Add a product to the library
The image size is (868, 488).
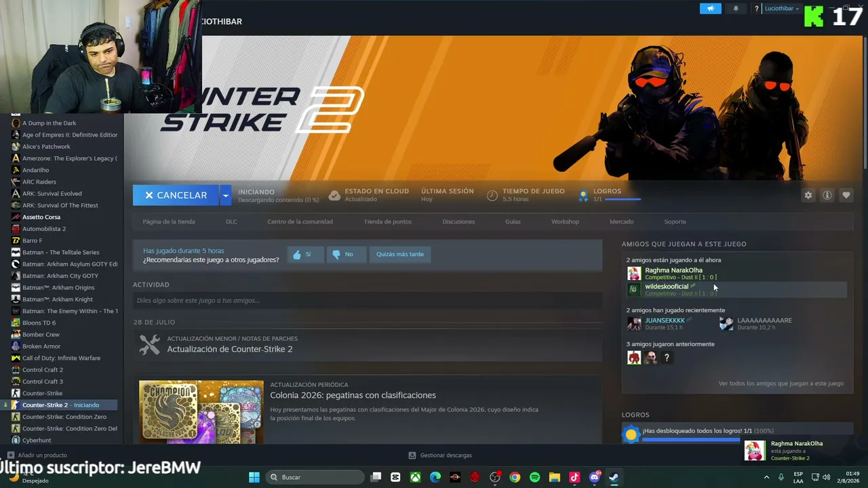pos(37,455)
